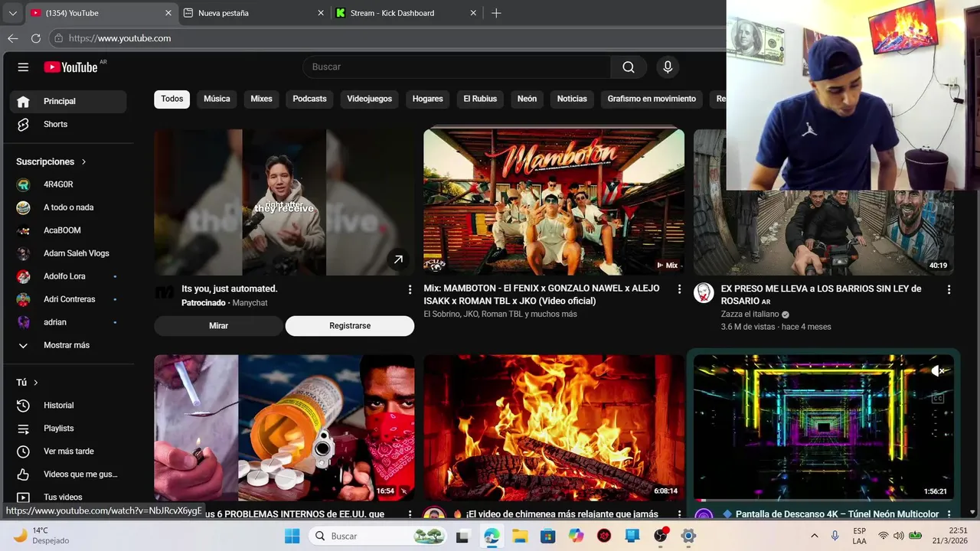The image size is (980, 551).
Task: Open adrian channel subscription
Action: pyautogui.click(x=68, y=322)
